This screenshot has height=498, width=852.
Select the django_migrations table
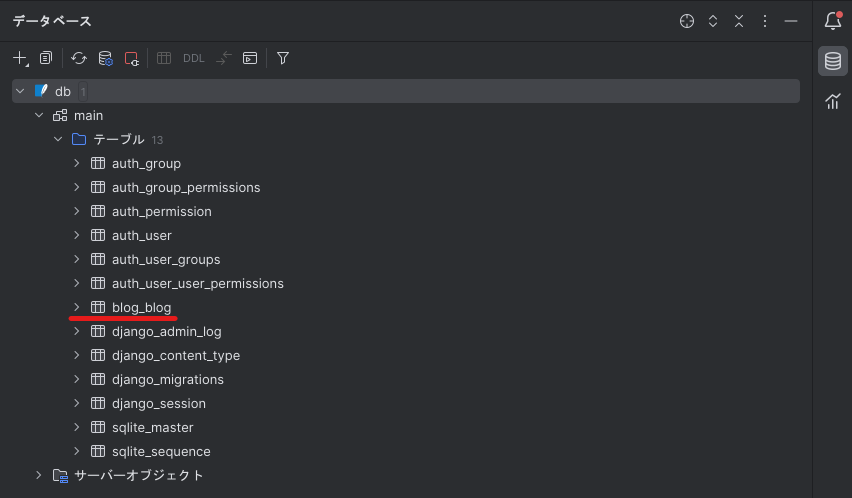167,380
